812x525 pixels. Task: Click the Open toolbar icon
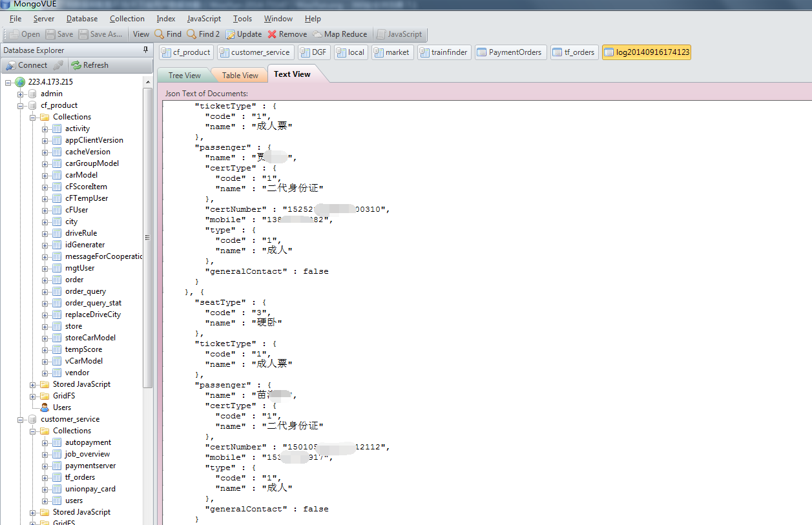point(14,34)
